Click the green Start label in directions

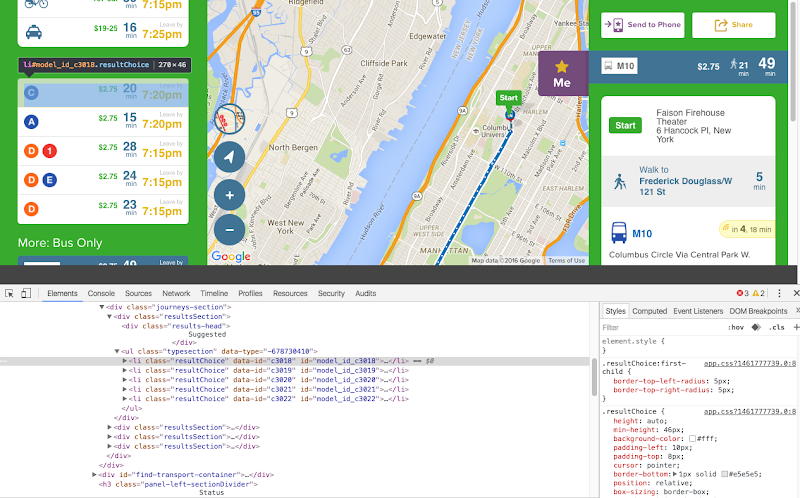pyautogui.click(x=625, y=126)
